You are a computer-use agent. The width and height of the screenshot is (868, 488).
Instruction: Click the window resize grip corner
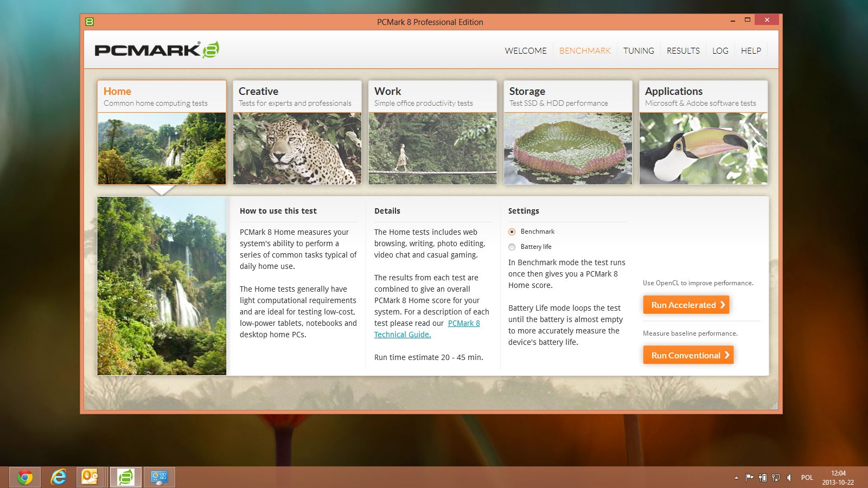pyautogui.click(x=775, y=406)
